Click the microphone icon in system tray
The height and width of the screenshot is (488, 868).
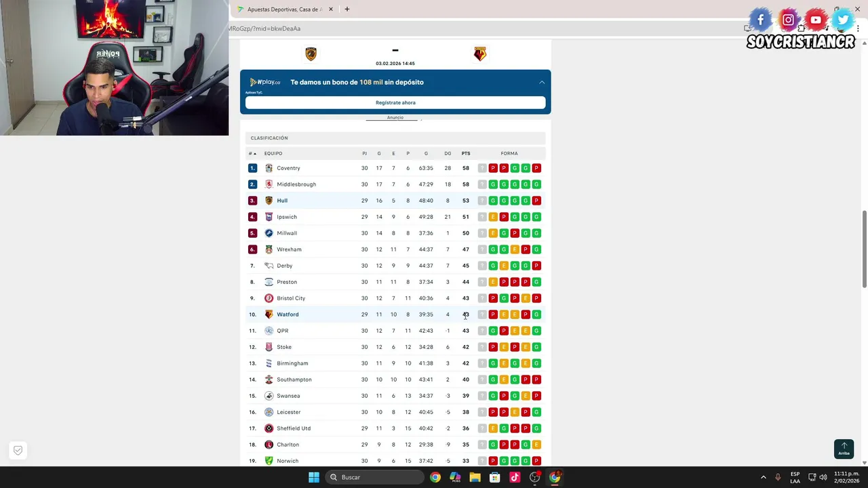pos(778,477)
